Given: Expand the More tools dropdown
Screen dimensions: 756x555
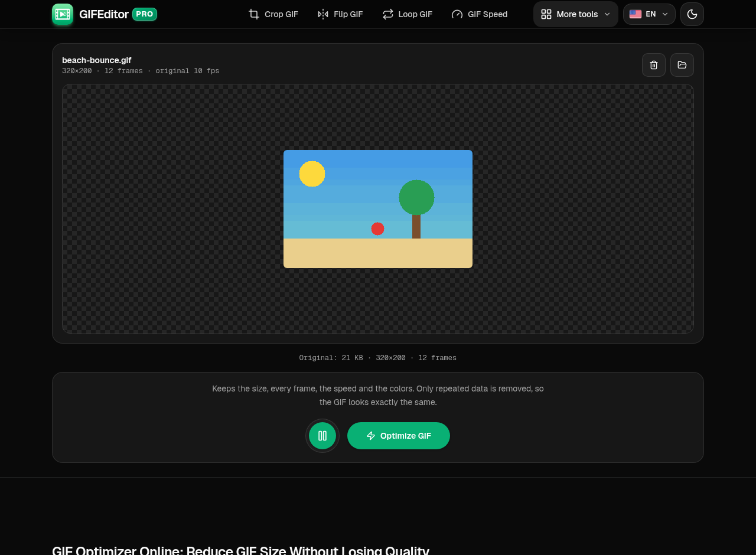Looking at the screenshot, I should coord(576,14).
